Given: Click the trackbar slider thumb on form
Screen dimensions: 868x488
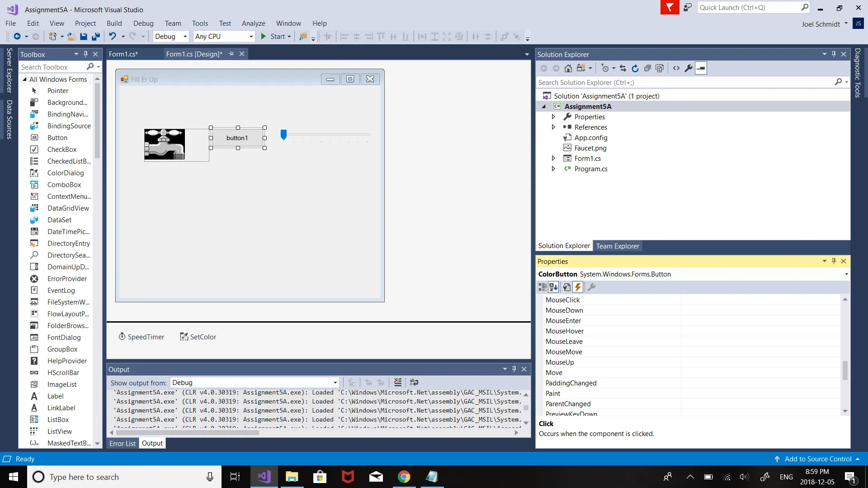Looking at the screenshot, I should coord(283,134).
